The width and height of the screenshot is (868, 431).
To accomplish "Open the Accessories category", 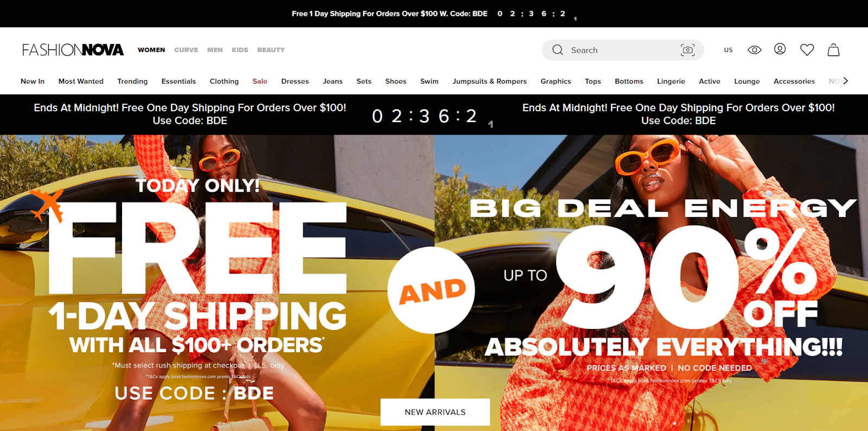I will click(x=794, y=81).
